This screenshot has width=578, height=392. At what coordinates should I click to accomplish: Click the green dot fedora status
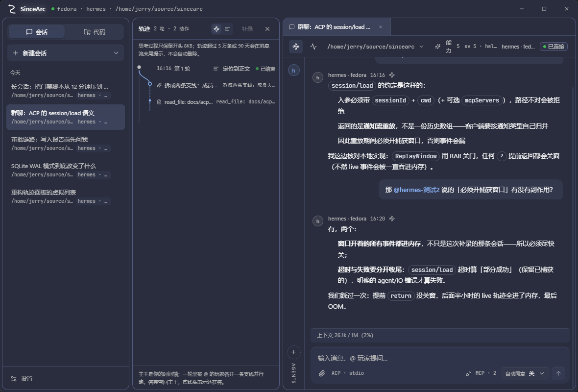(x=53, y=8)
